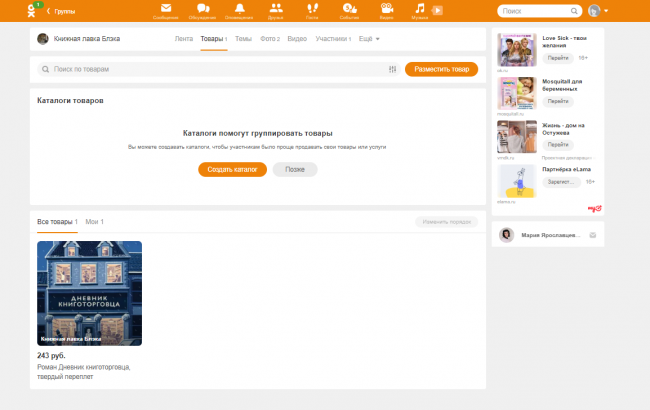This screenshot has width=650, height=410.
Task: Go back to Группы via chevron
Action: tap(49, 11)
